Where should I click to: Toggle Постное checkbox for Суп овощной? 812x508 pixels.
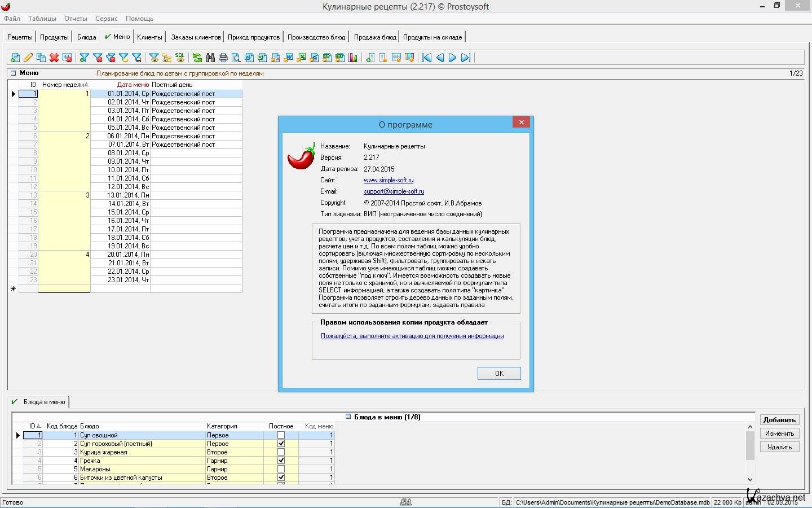(x=281, y=435)
